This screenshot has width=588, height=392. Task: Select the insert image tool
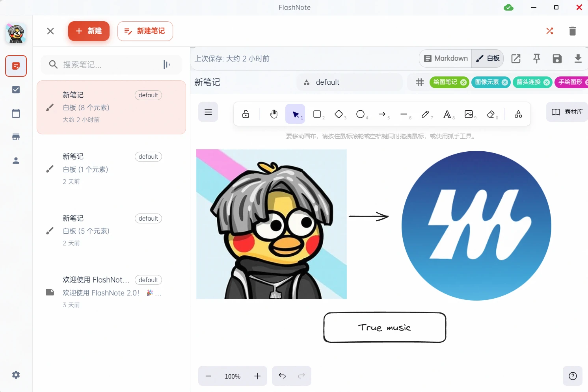[469, 114]
